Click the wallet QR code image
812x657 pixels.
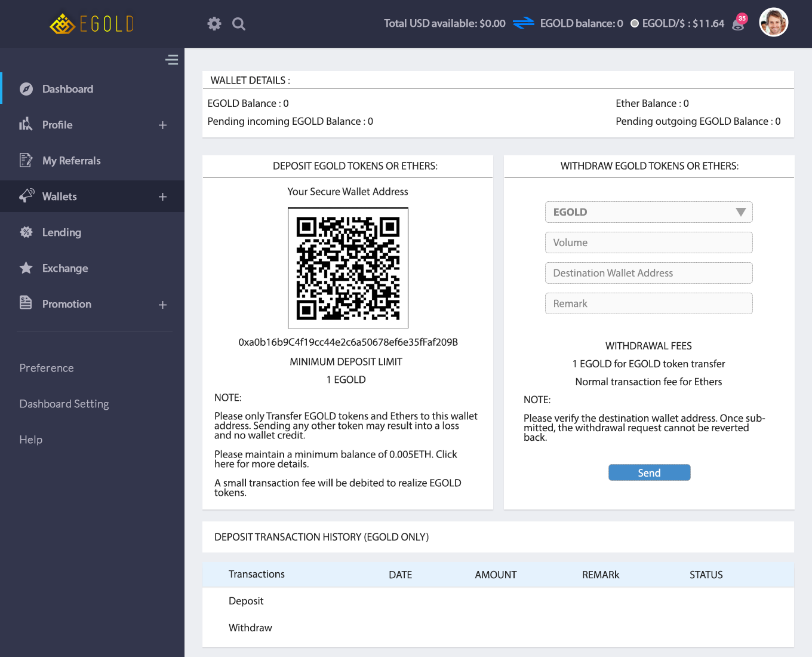coord(348,268)
